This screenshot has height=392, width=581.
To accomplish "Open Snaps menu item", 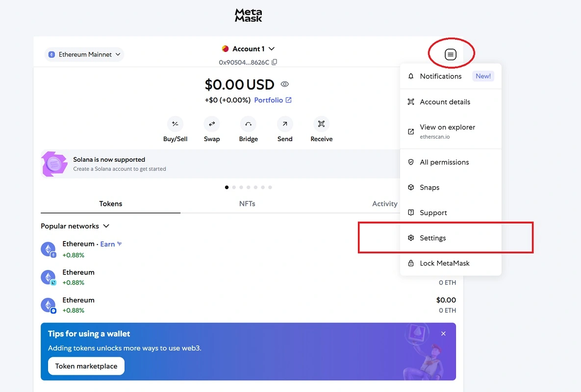I will pos(451,187).
